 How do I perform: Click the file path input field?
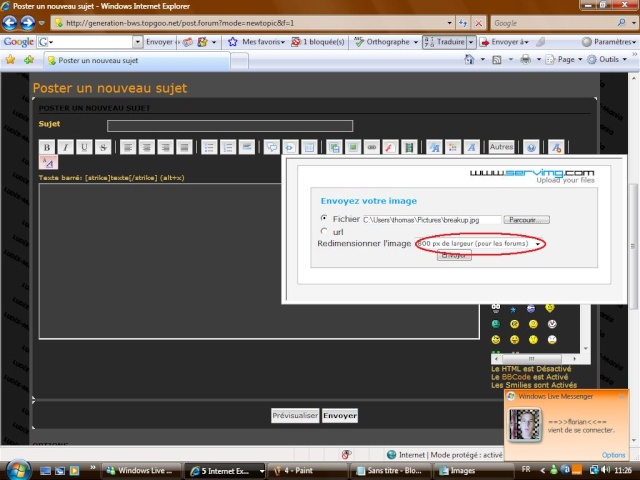[x=431, y=220]
